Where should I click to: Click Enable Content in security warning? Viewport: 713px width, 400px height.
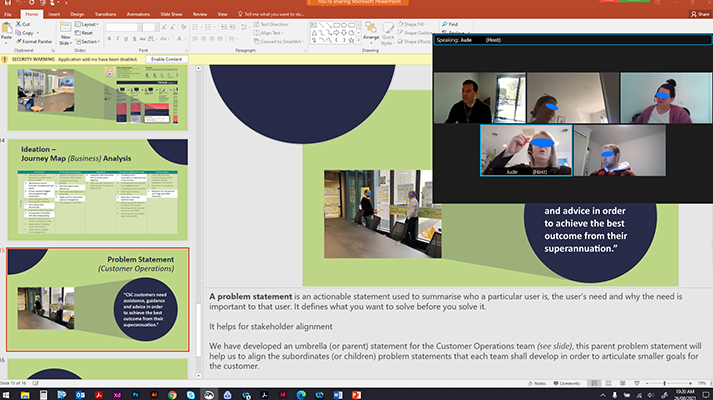[x=166, y=59]
